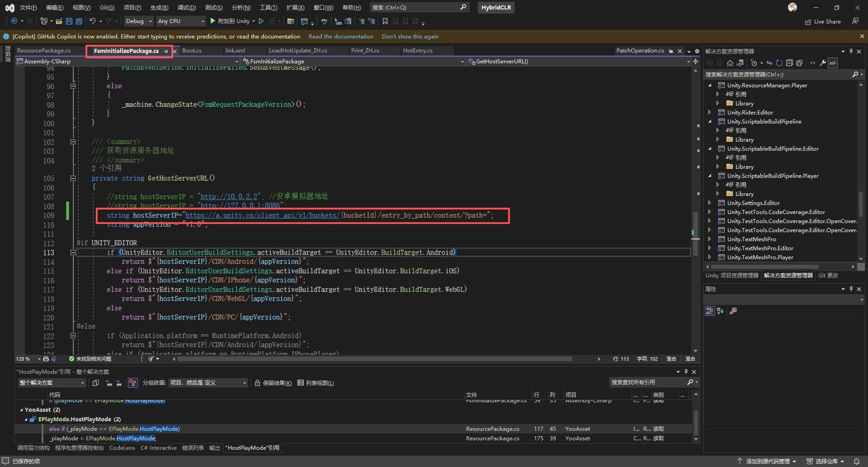Sync with active document arrows icon
The height and width of the screenshot is (467, 868).
point(769,63)
